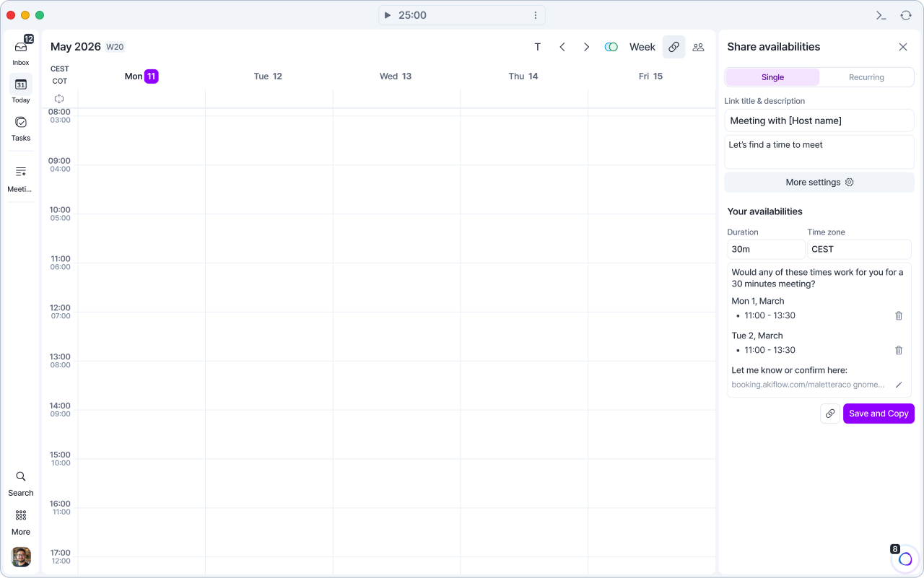
Task: Delete the Tue 2, March slot
Action: pyautogui.click(x=899, y=350)
